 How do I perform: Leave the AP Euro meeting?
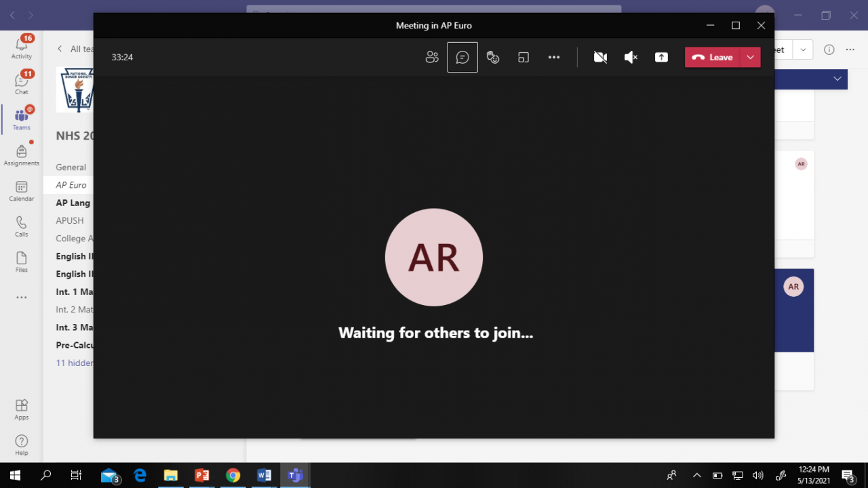click(x=713, y=58)
